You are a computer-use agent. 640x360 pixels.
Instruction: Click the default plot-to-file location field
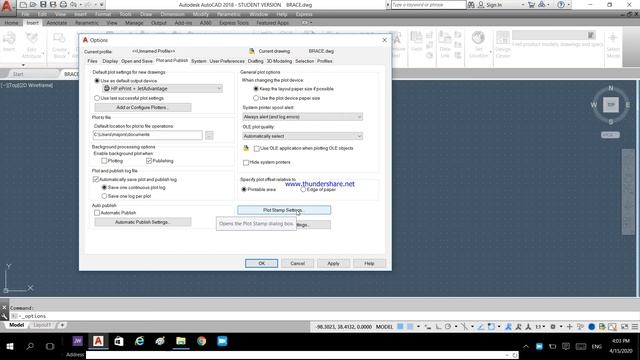[x=147, y=135]
